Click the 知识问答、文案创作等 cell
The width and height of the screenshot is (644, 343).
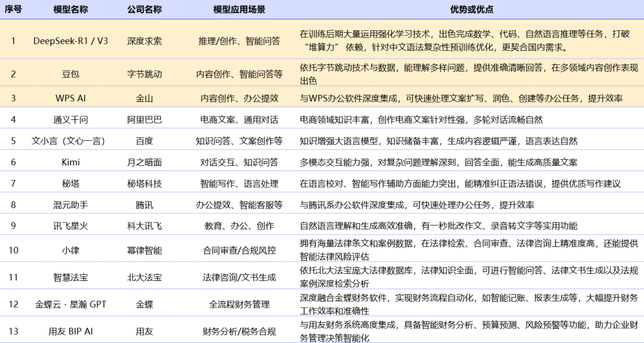240,141
